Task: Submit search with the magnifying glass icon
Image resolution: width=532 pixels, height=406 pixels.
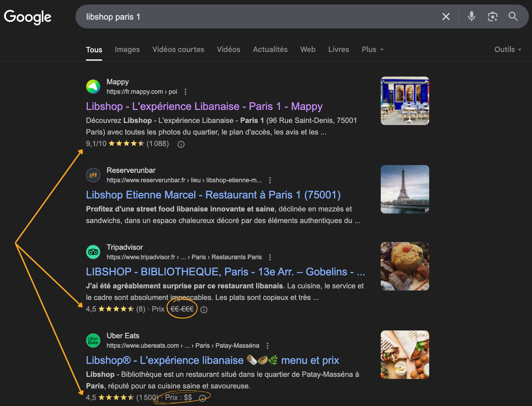Action: (513, 17)
